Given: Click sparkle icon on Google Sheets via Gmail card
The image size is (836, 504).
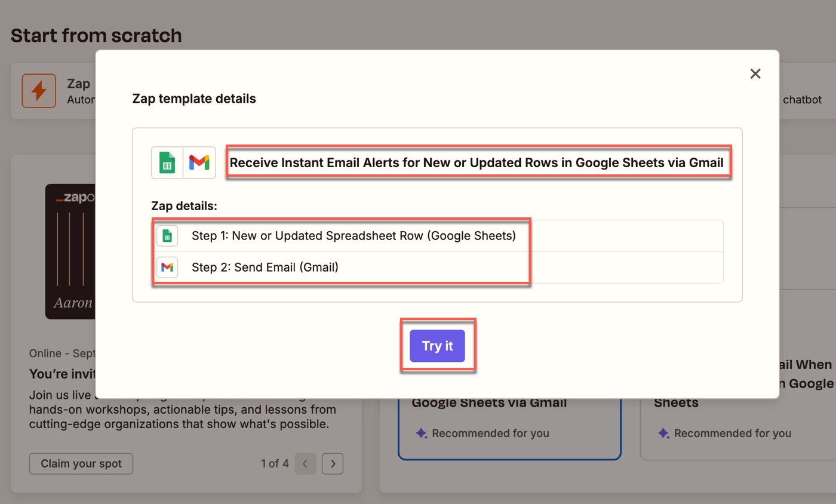Looking at the screenshot, I should (421, 434).
